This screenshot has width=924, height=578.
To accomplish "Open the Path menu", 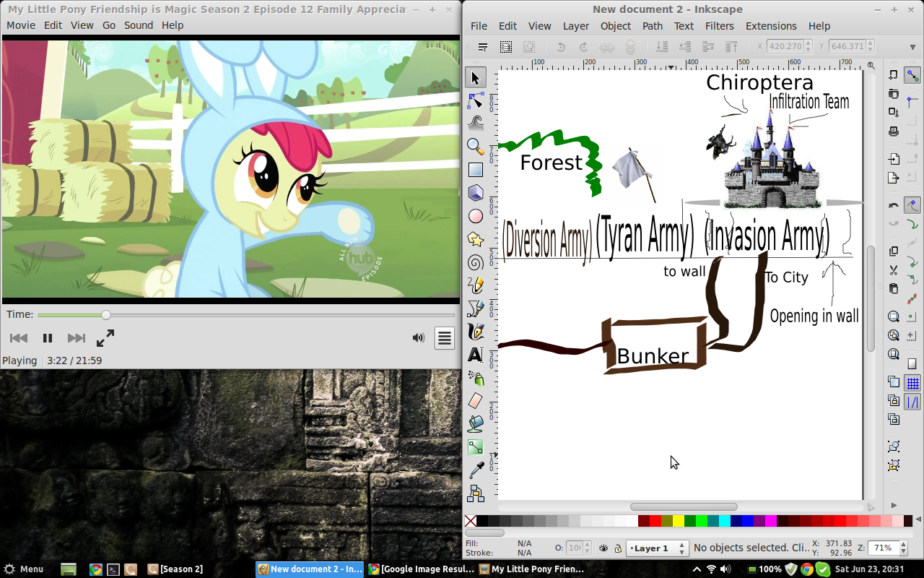I will 653,26.
